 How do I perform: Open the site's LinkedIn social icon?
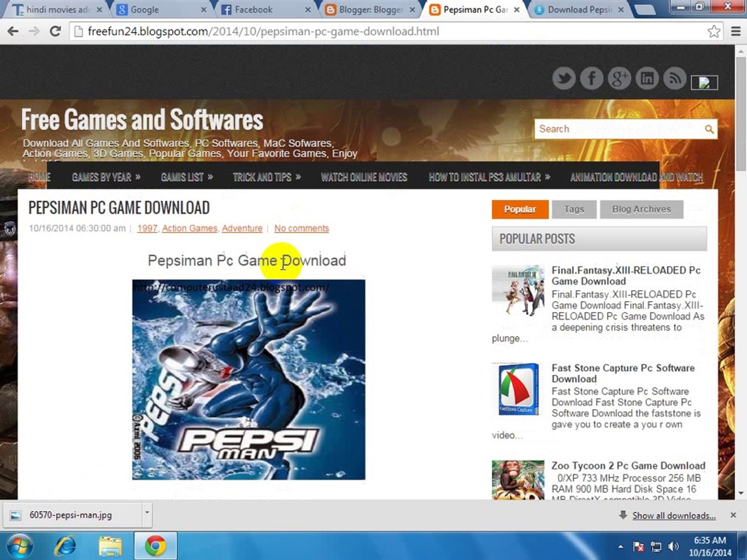coord(647,78)
